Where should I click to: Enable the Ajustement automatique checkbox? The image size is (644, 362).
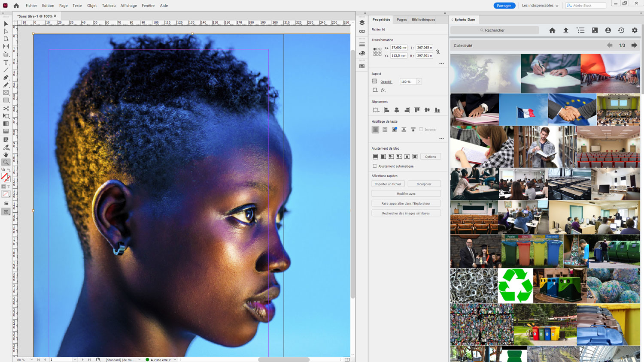(x=375, y=166)
